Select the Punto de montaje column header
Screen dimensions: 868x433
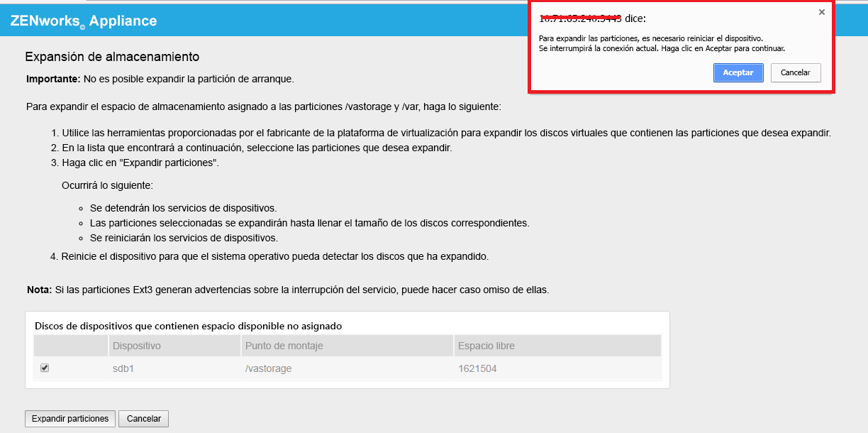(347, 346)
